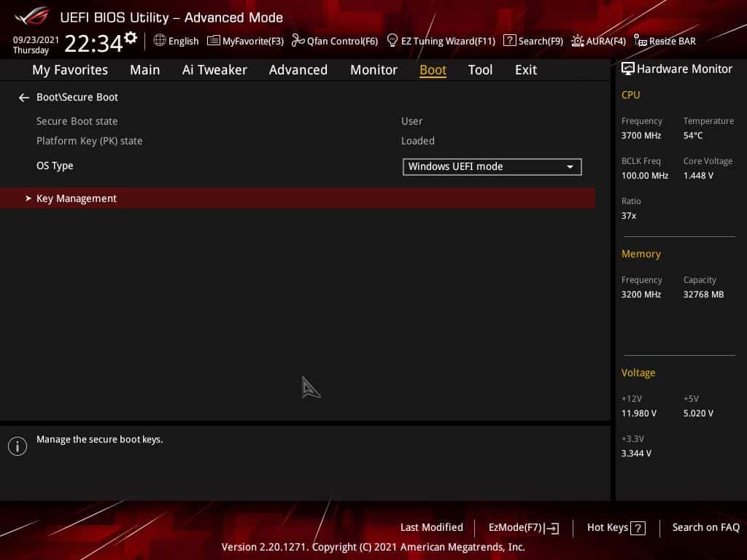Click the CPU frequency value 3700 MHz
747x560 pixels.
[641, 136]
